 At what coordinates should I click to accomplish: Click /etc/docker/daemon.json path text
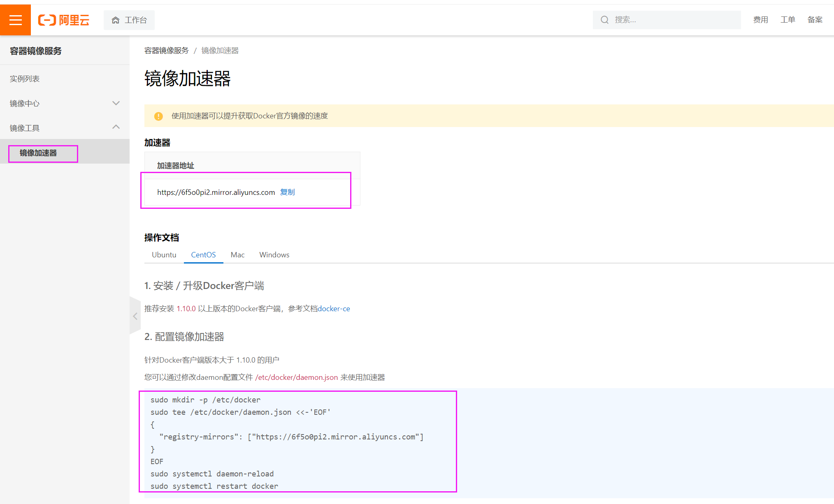coord(296,377)
